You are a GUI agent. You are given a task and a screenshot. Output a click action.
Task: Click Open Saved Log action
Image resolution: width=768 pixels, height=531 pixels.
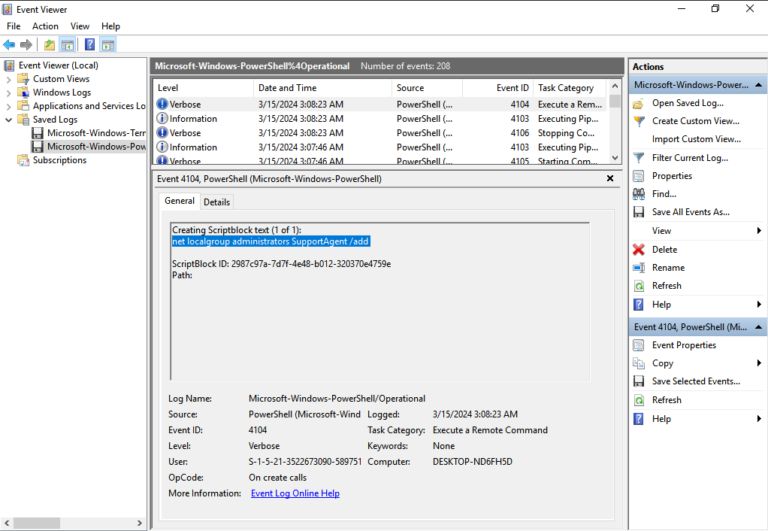[687, 103]
